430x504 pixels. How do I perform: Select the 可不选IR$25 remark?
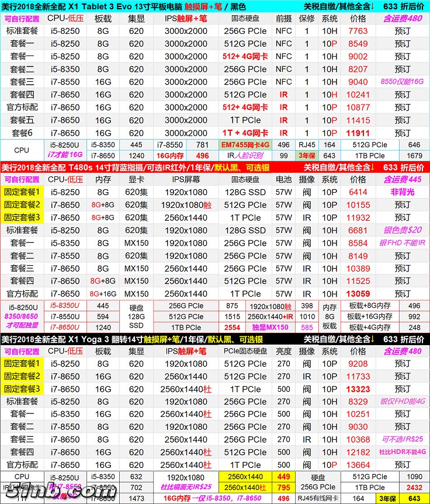(x=402, y=440)
